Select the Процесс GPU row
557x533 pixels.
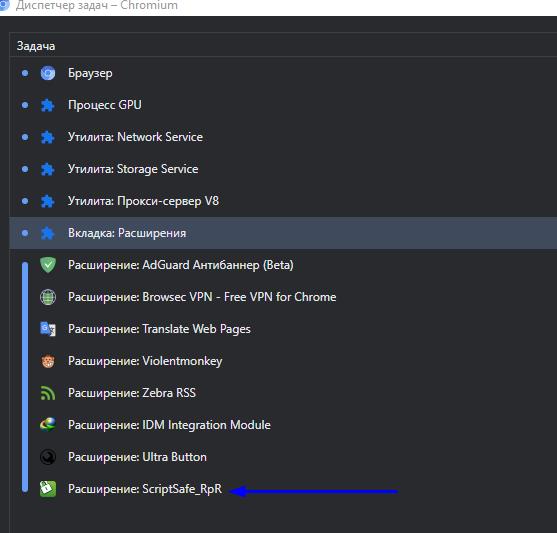pos(283,105)
